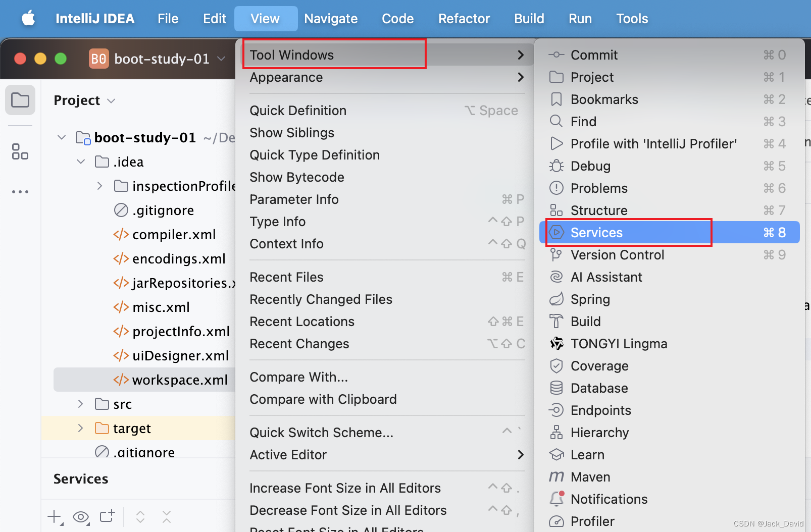The height and width of the screenshot is (532, 811).
Task: Open the Active Editor submenu
Action: click(387, 455)
